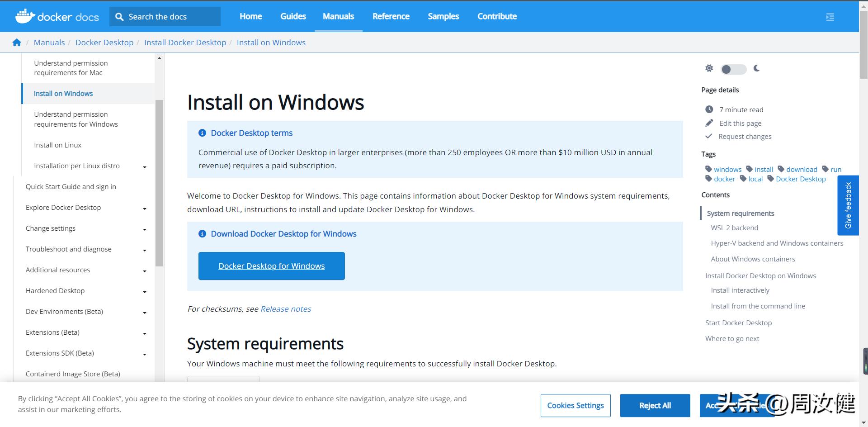Open the Give feedback side tab
Image resolution: width=868 pixels, height=427 pixels.
point(848,205)
